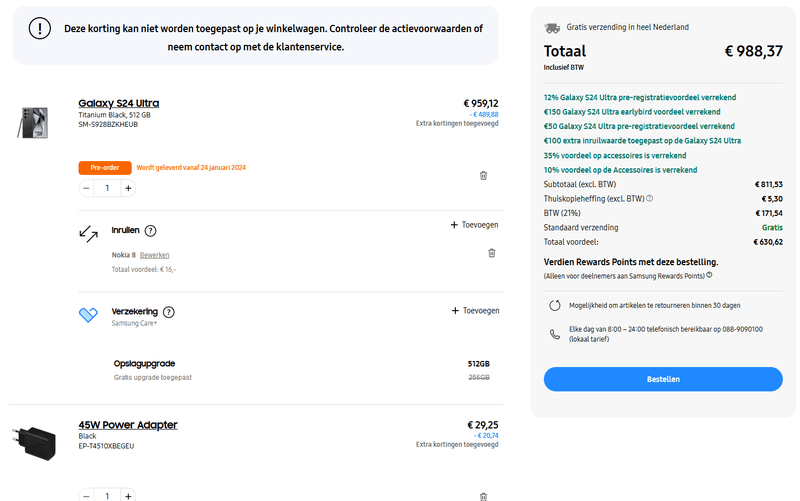Decrease Galaxy S24 Ultra quantity
The width and height of the screenshot is (800, 501).
[87, 188]
